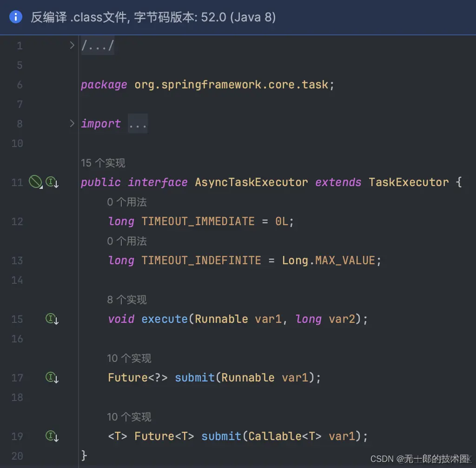Click line number 12 in the gutter
The image size is (476, 468).
[17, 221]
